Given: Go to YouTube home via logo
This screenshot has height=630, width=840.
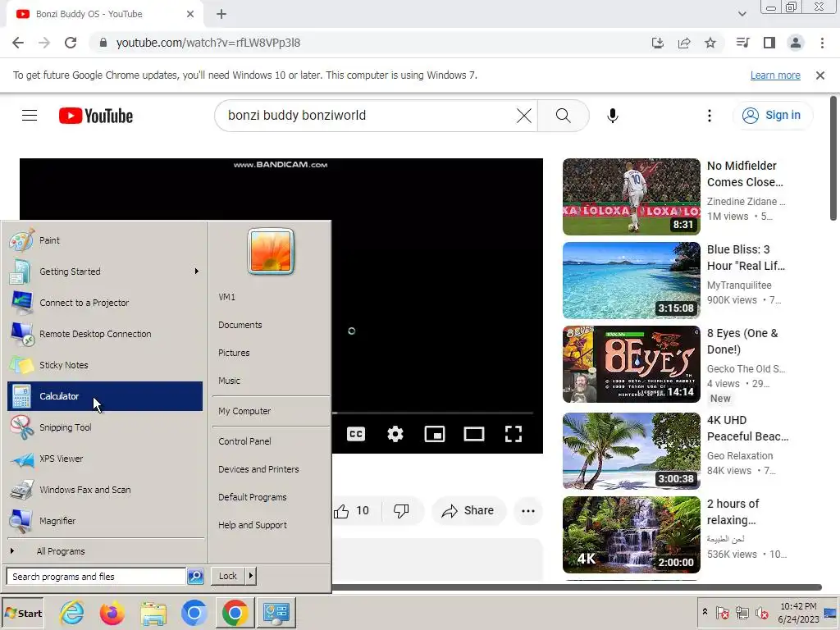Looking at the screenshot, I should 96,116.
